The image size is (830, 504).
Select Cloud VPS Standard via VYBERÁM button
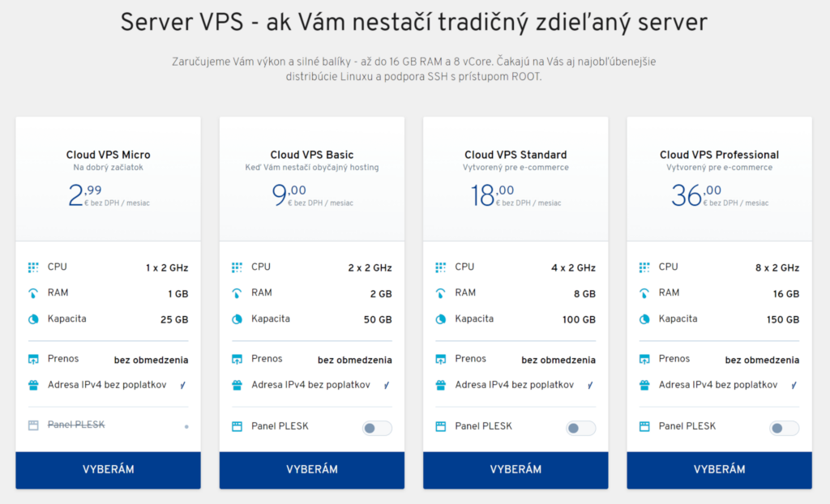(x=516, y=469)
